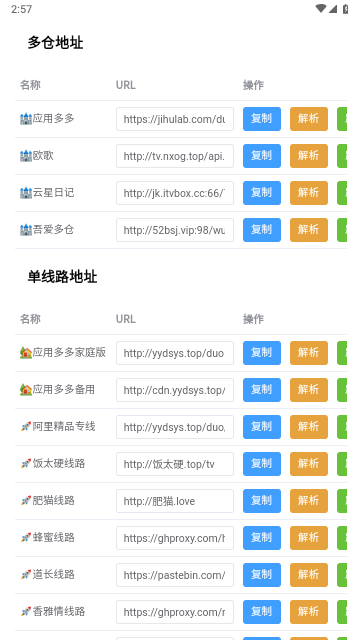Select the 应用多多备用 URL field

pos(175,390)
